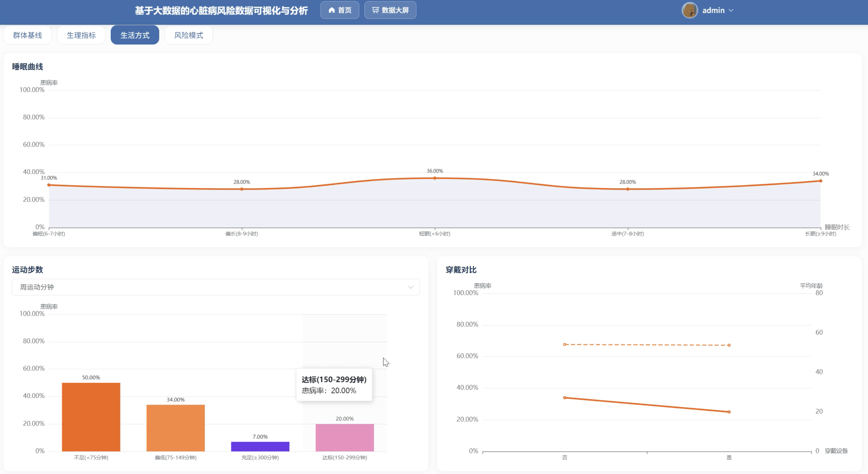Click the 睡眠时长 axis name
Image resolution: width=868 pixels, height=474 pixels.
click(837, 227)
